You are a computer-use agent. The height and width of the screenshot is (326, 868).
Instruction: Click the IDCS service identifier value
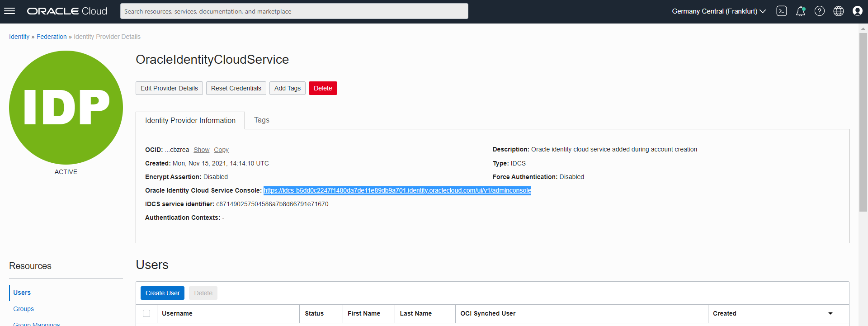272,204
